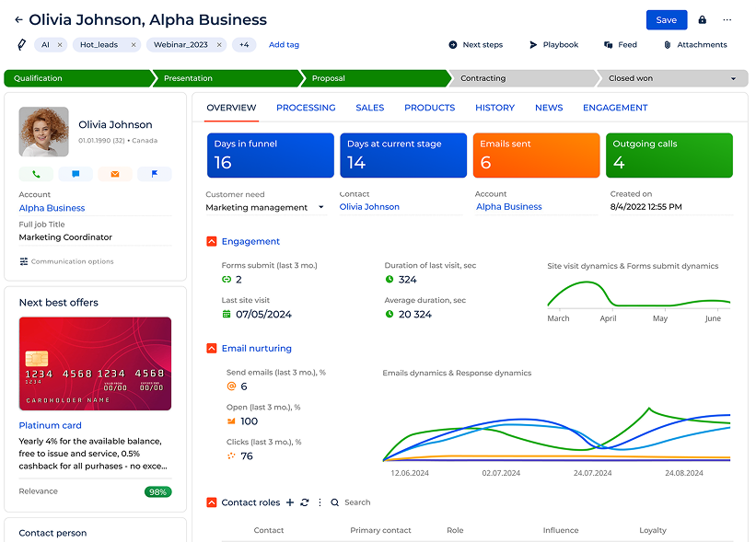Screen dimensions: 756x542
Task: Click the Primary contact column header
Action: pos(380,530)
